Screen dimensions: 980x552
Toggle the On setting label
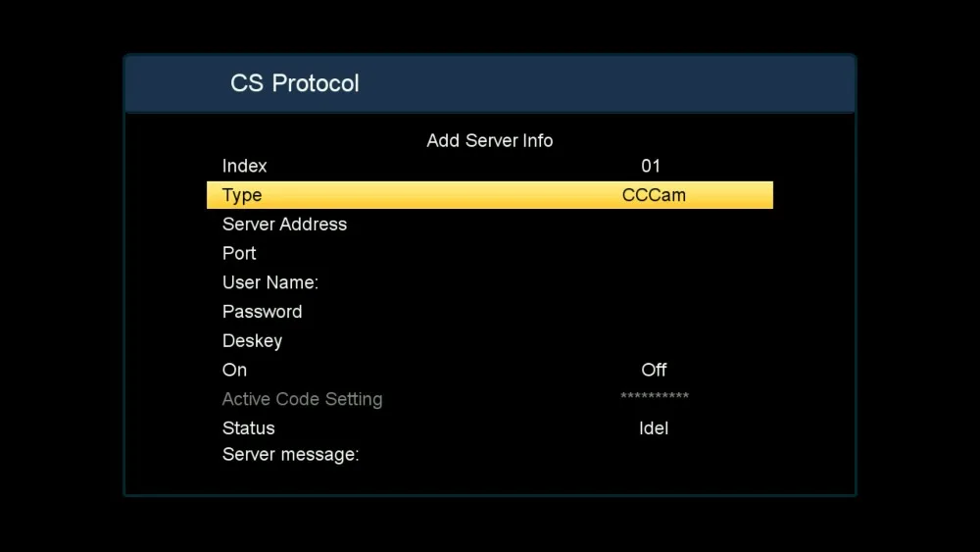(234, 370)
